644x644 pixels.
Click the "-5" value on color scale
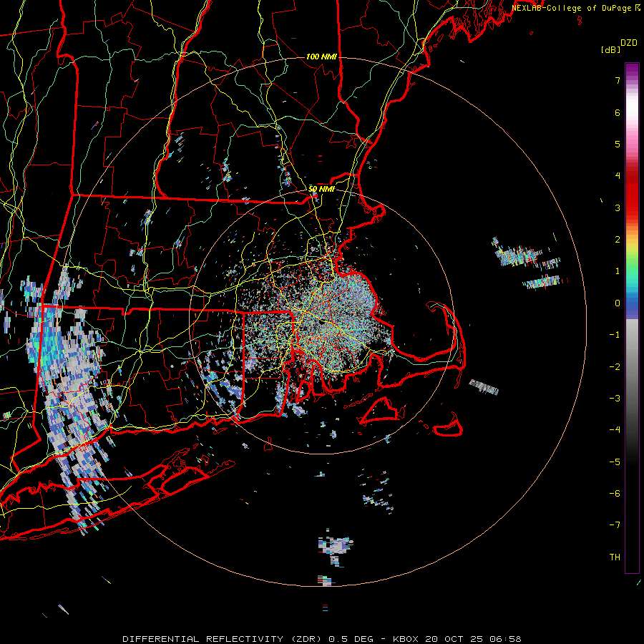tap(615, 462)
